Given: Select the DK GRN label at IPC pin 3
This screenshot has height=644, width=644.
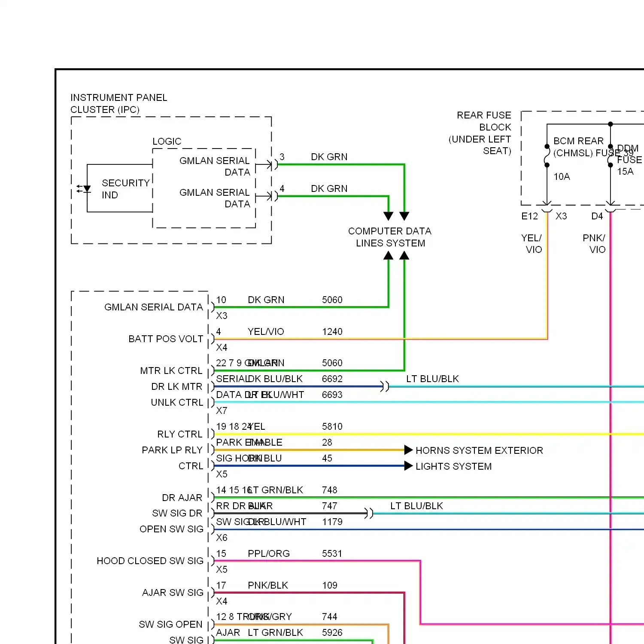Looking at the screenshot, I should click(329, 157).
